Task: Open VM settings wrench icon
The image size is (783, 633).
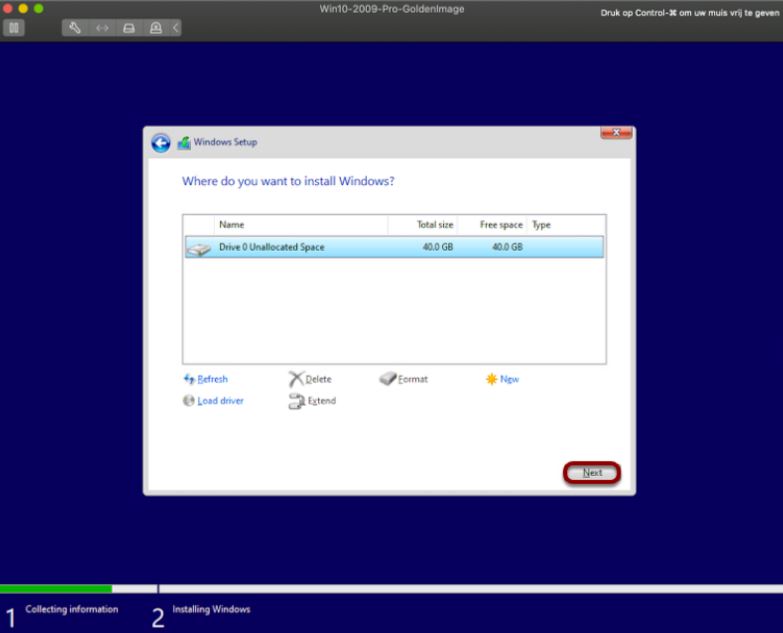Action: pos(75,28)
